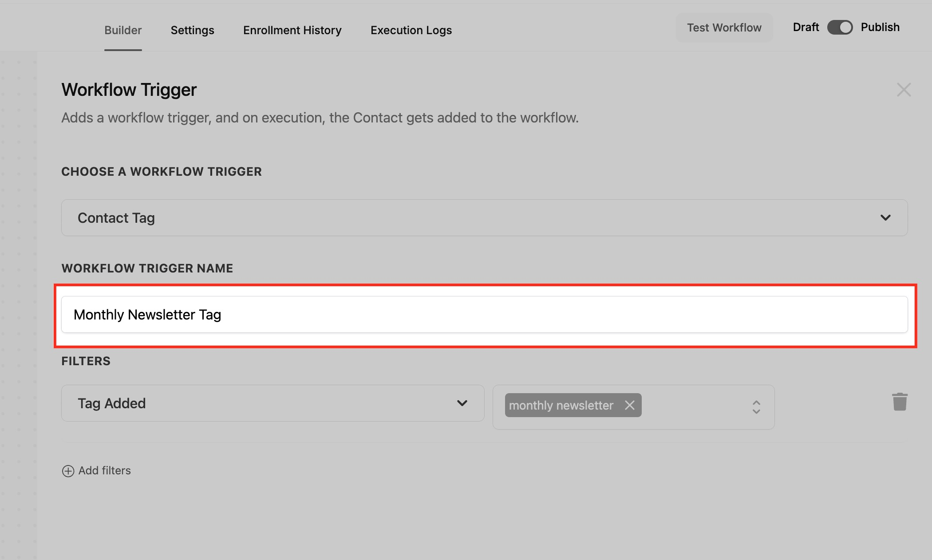Click the Add filters link
Viewport: 932px width, 560px height.
coord(104,471)
